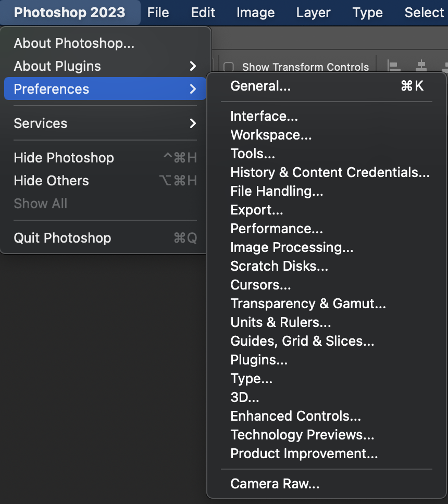Viewport: 448px width, 504px height.
Task: Open the Select menu
Action: [424, 12]
